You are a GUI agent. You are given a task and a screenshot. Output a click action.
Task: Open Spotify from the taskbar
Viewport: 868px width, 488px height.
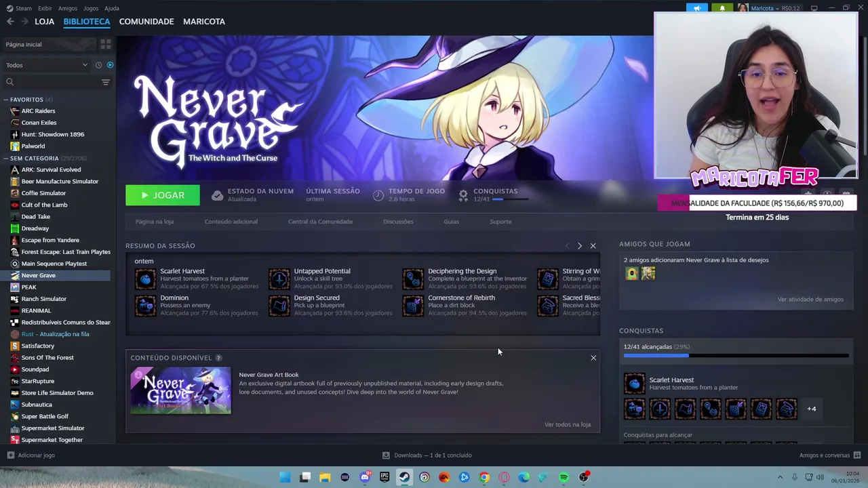click(564, 477)
